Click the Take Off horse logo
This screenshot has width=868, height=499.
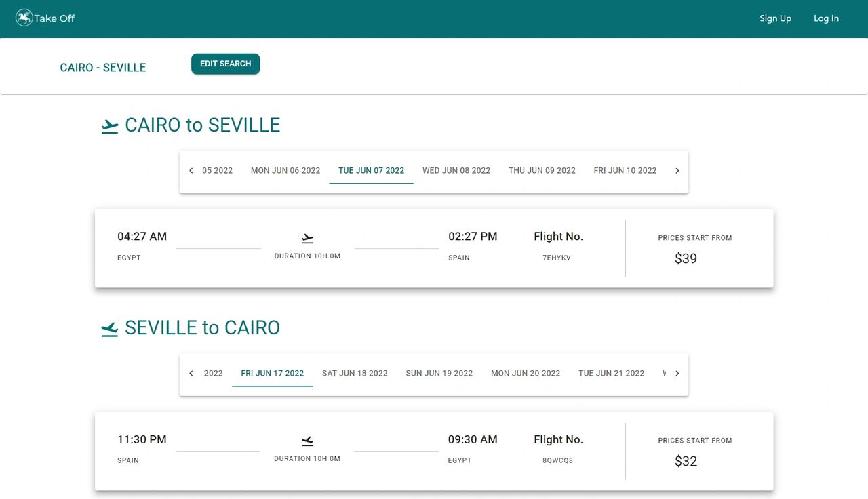click(24, 18)
